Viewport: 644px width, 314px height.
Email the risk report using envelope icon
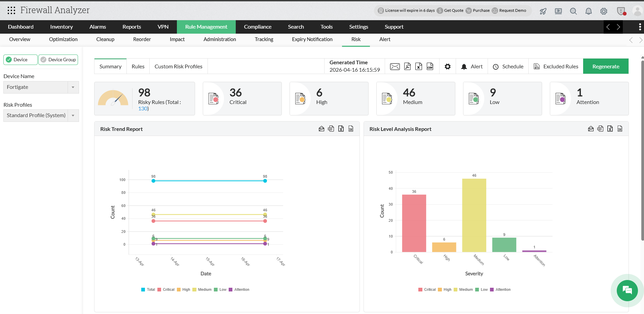point(395,66)
